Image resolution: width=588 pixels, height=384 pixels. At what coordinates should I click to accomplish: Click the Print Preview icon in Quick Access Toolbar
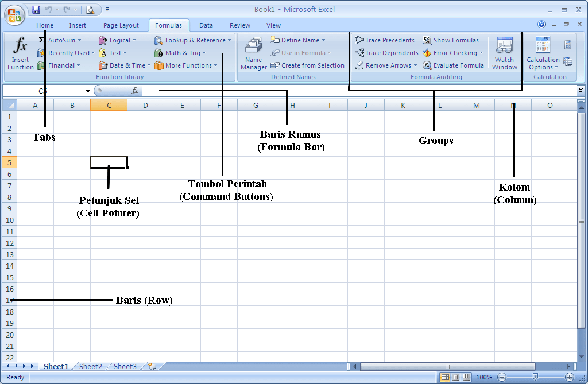click(x=90, y=10)
